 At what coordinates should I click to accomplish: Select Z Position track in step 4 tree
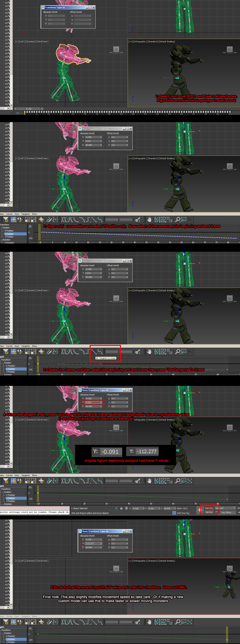[11, 501]
